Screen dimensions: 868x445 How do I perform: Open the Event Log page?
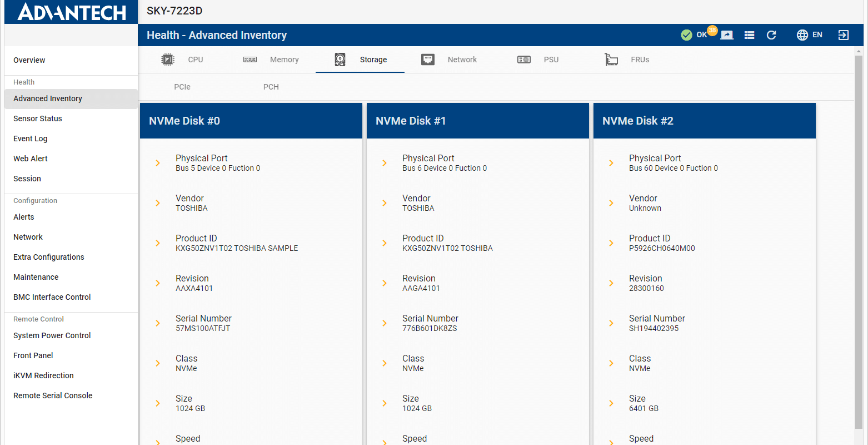(x=71, y=139)
